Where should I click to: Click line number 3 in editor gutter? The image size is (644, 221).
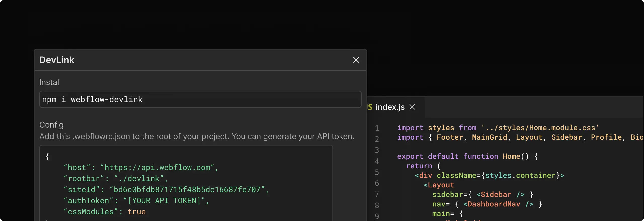point(377,150)
